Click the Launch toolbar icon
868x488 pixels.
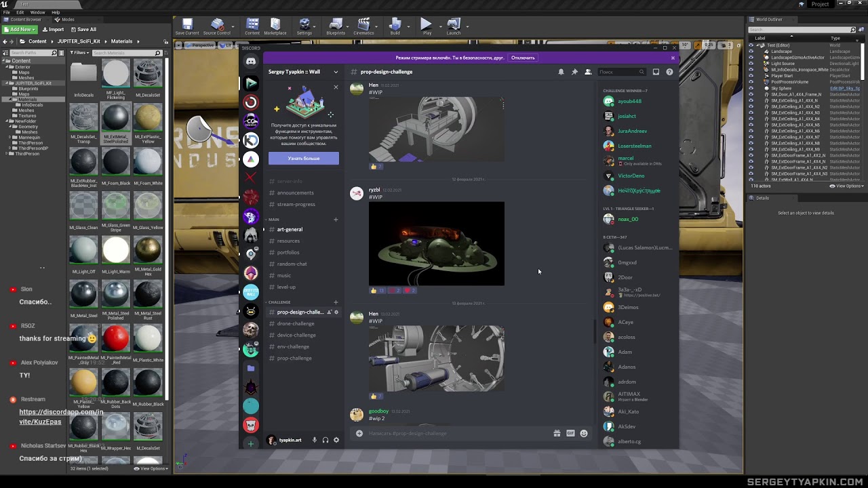454,26
